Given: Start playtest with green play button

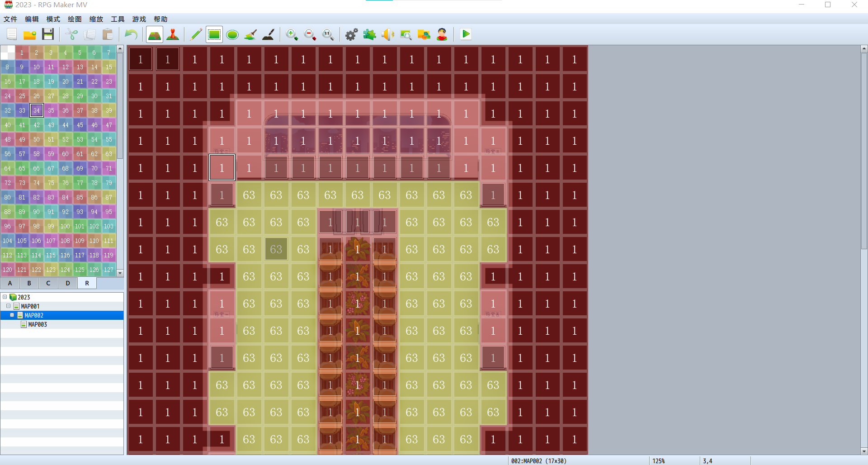Looking at the screenshot, I should pos(466,34).
